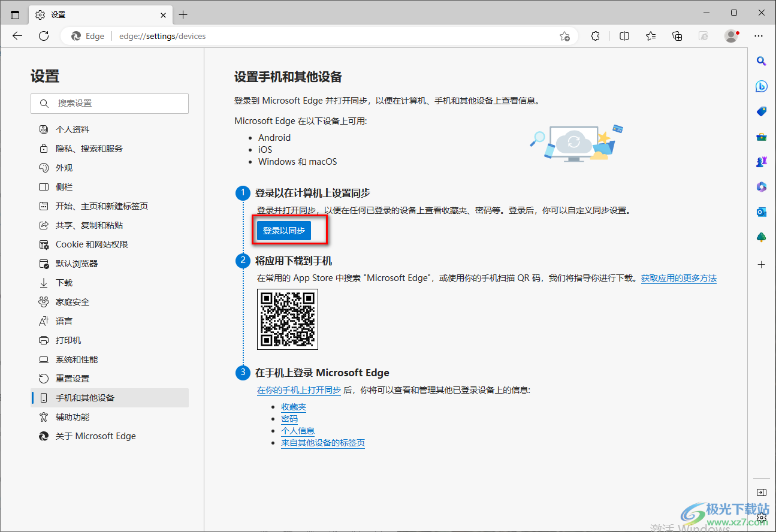Open the 密码 link

(289, 419)
